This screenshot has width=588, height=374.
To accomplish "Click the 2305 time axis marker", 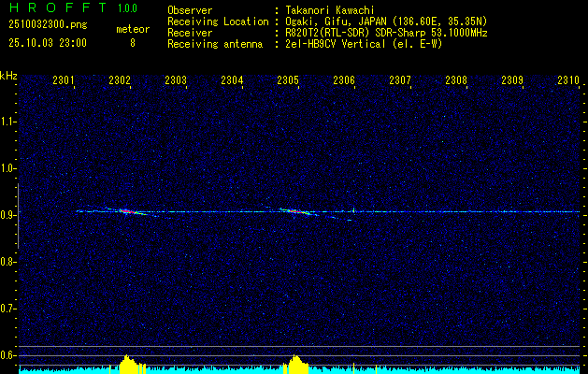I will pos(288,80).
